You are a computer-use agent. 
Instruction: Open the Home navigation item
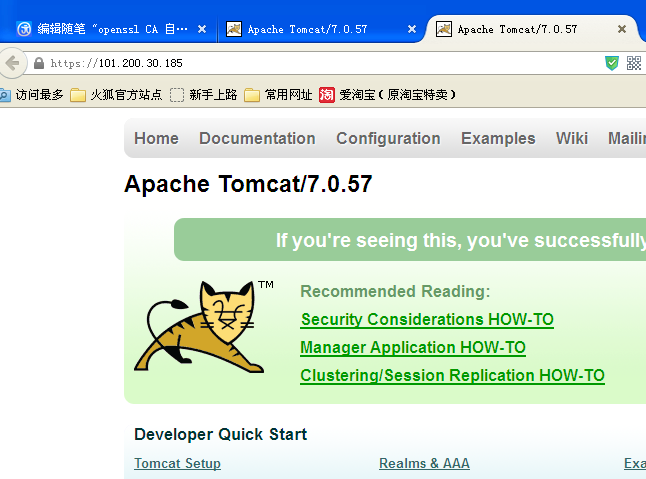[156, 138]
